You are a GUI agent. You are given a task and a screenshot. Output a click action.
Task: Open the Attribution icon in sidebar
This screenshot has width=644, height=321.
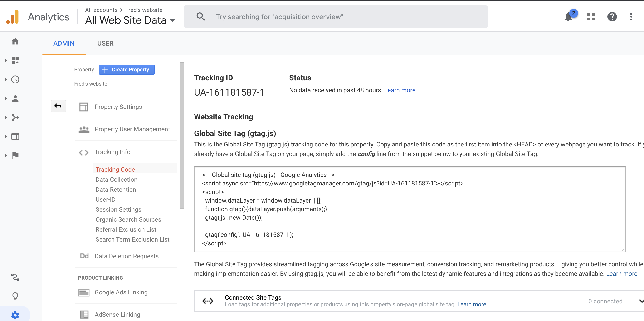click(15, 277)
